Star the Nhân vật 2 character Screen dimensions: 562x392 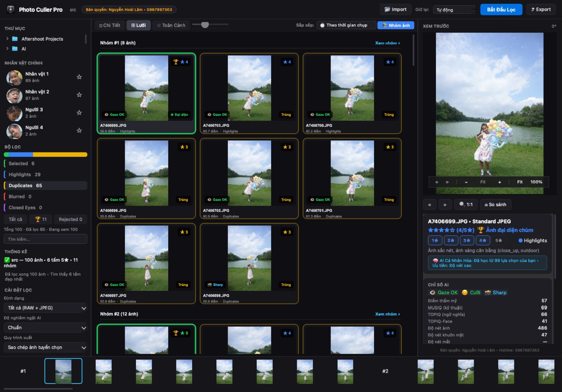point(79,95)
